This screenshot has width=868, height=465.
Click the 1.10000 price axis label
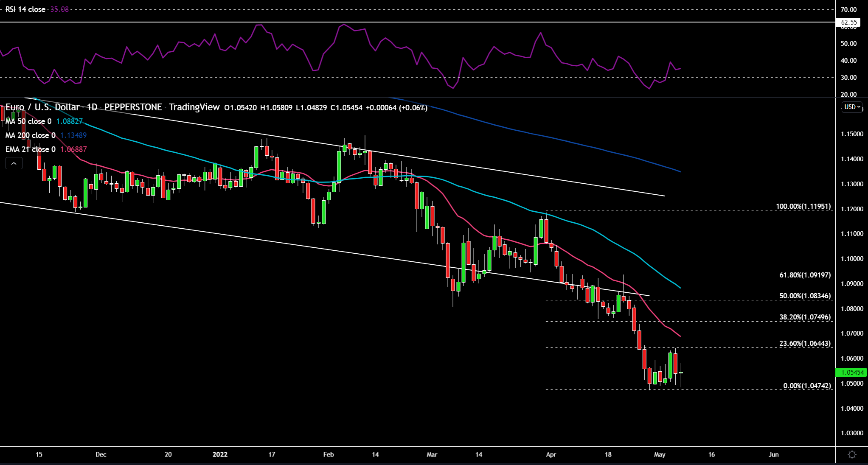click(x=852, y=259)
